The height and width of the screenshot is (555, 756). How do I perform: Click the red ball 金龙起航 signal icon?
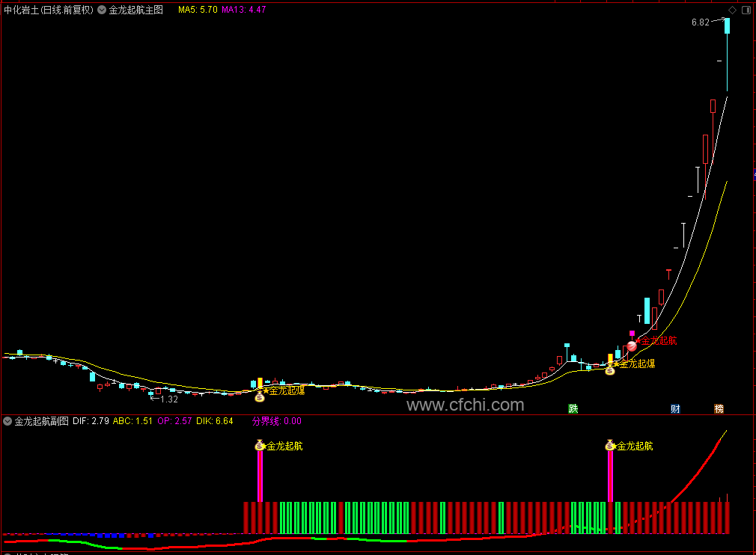coord(632,346)
